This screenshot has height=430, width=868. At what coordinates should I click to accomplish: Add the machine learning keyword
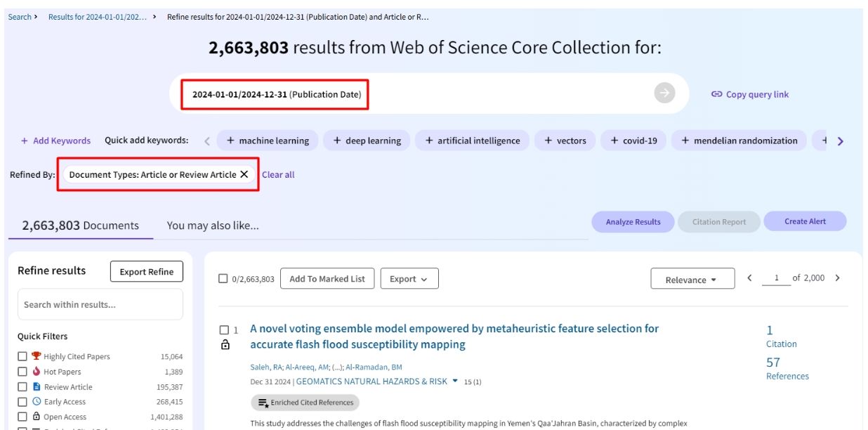[x=268, y=141]
